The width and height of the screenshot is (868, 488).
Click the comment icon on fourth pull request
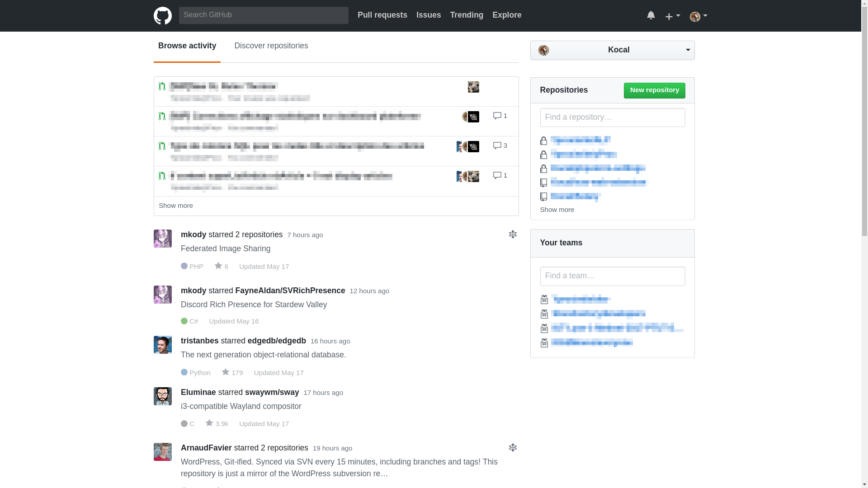[x=497, y=176]
